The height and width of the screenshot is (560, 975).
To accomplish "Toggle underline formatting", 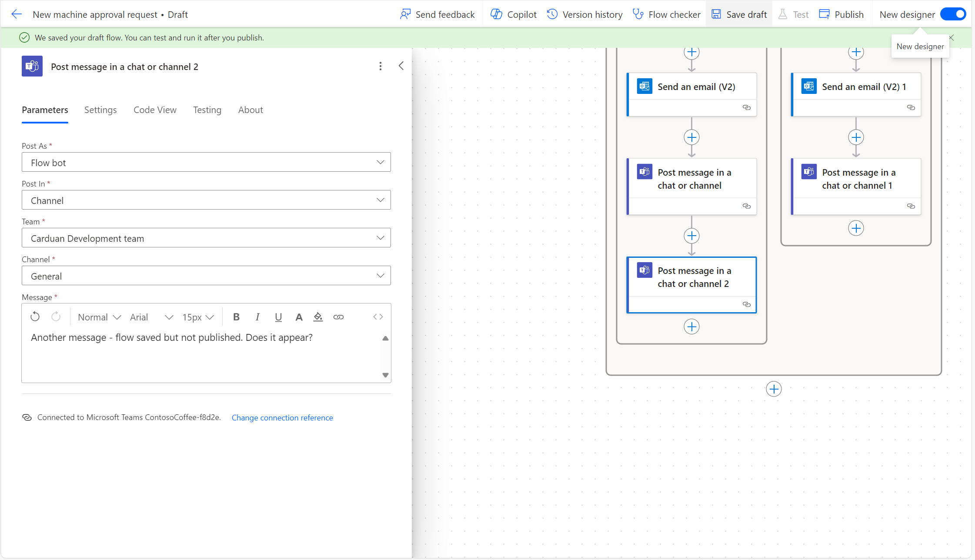I will tap(278, 317).
